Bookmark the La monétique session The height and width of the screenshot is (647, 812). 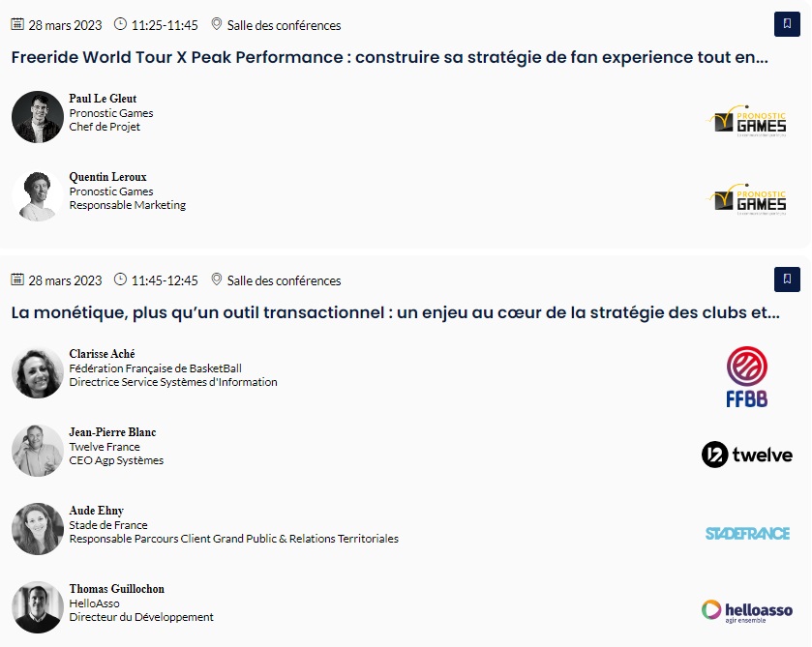coord(787,279)
